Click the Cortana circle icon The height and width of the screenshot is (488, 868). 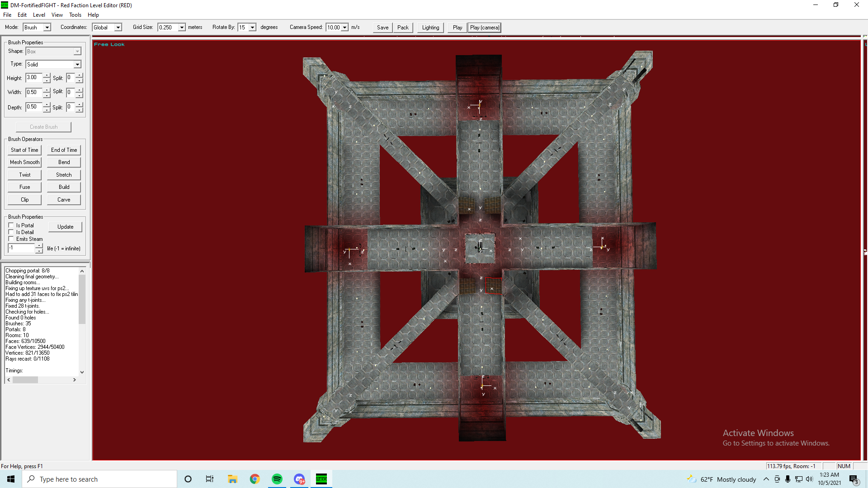click(x=188, y=479)
